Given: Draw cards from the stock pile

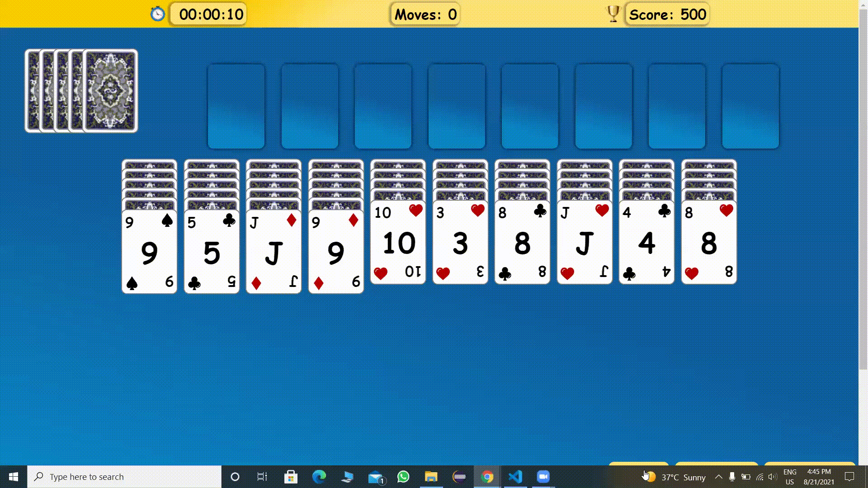Looking at the screenshot, I should point(110,90).
